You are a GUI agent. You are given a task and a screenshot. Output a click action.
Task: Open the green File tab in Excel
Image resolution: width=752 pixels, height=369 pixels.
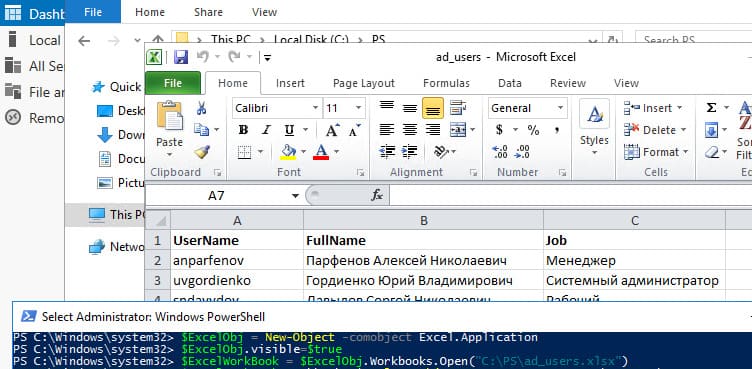[x=173, y=83]
